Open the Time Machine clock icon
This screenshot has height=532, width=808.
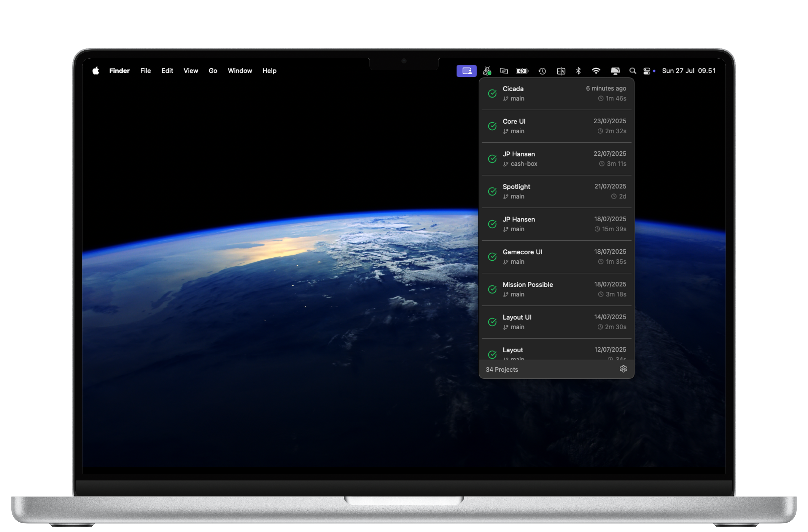tap(543, 71)
